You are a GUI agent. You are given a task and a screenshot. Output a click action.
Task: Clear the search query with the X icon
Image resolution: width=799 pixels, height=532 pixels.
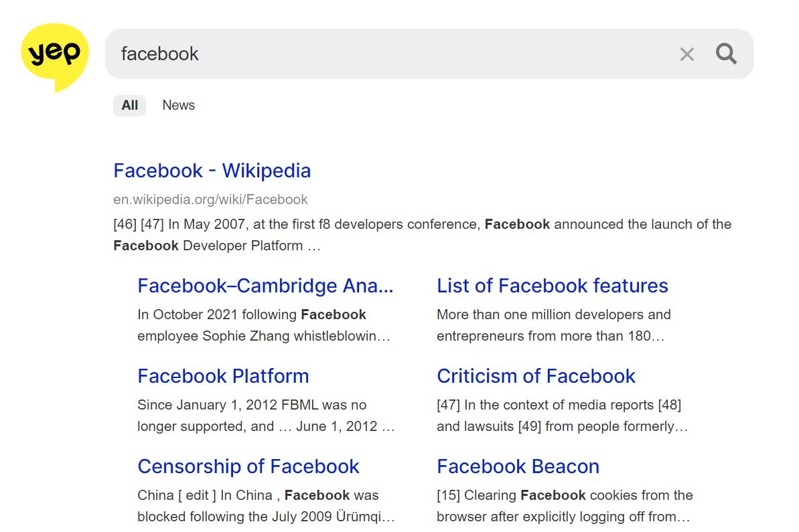(687, 54)
